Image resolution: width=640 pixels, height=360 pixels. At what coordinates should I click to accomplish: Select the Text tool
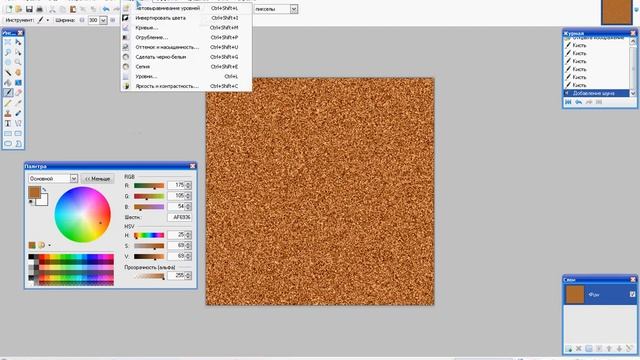pyautogui.click(x=8, y=123)
